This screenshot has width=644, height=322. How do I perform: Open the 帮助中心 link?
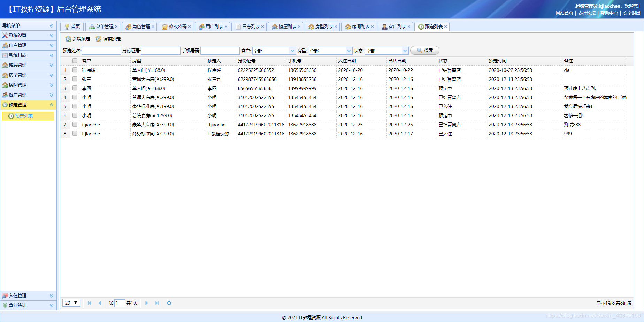point(609,13)
